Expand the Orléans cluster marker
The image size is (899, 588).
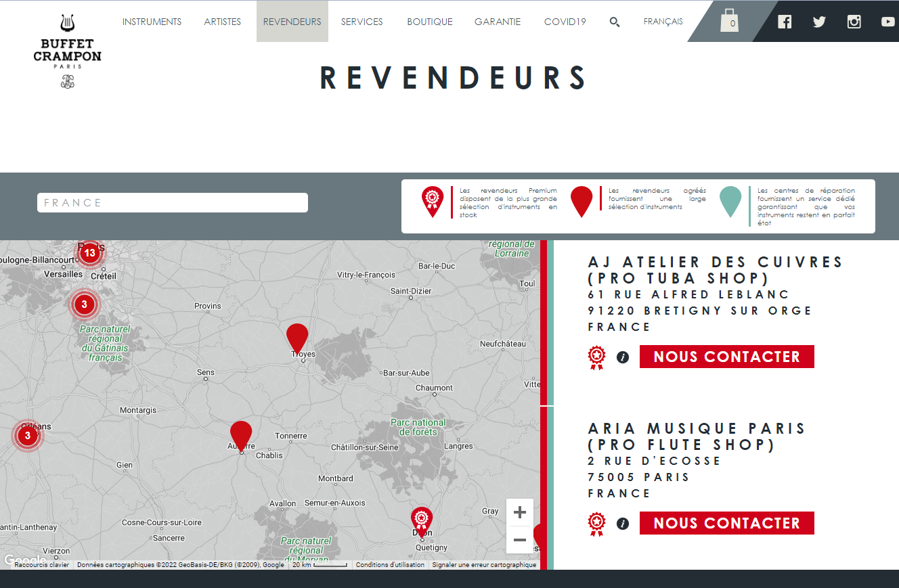pyautogui.click(x=28, y=435)
